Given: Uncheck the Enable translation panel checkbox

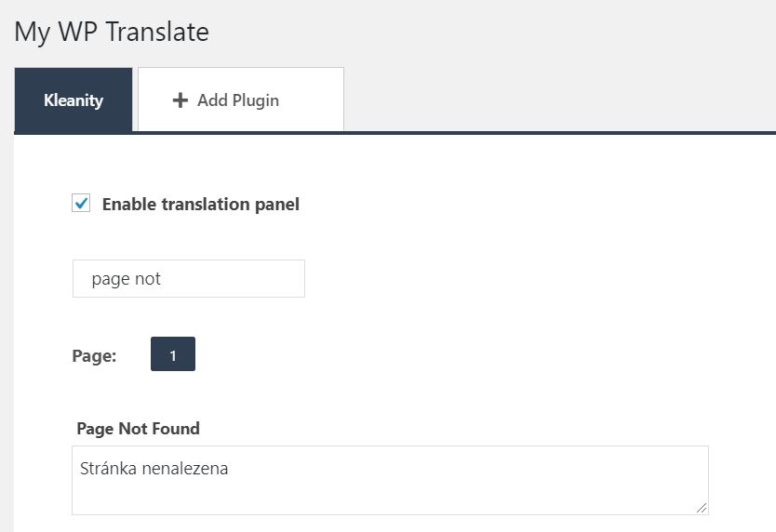Looking at the screenshot, I should [82, 204].
